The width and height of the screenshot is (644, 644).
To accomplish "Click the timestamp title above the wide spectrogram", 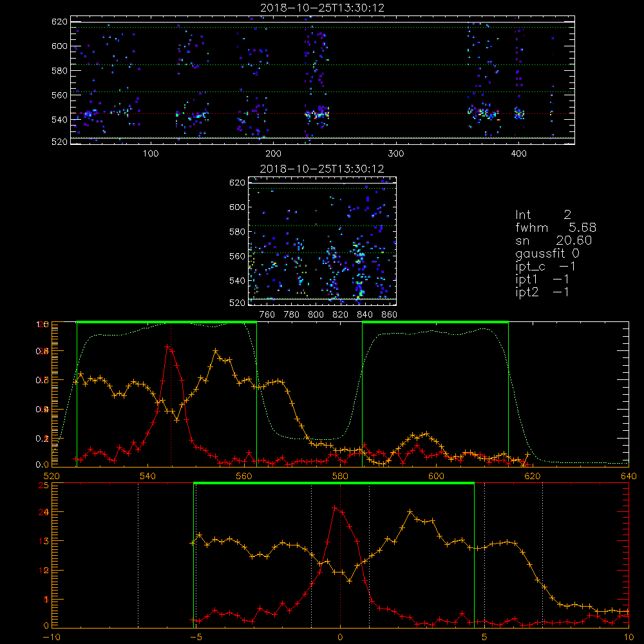I will coord(323,8).
